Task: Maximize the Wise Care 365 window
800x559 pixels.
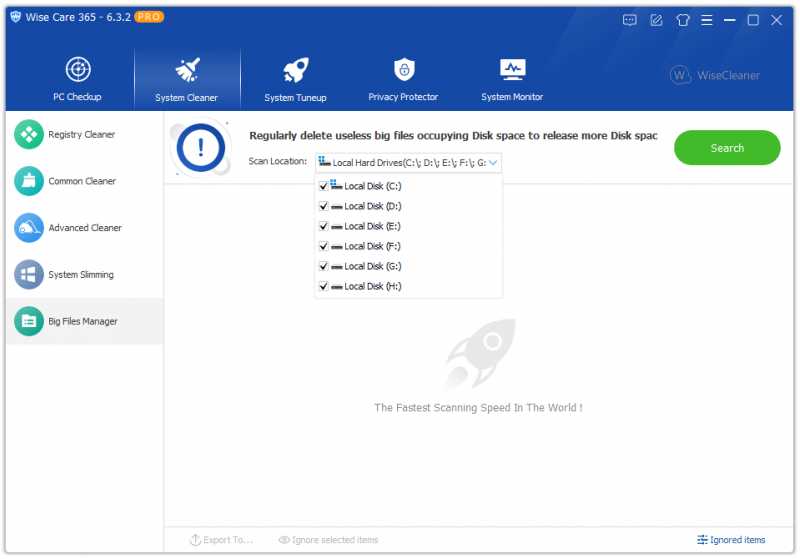Action: (753, 20)
